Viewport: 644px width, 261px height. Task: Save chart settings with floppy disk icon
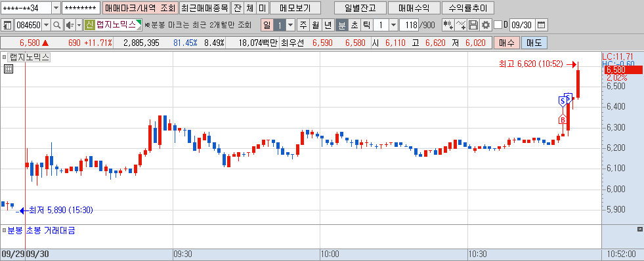[x=473, y=25]
